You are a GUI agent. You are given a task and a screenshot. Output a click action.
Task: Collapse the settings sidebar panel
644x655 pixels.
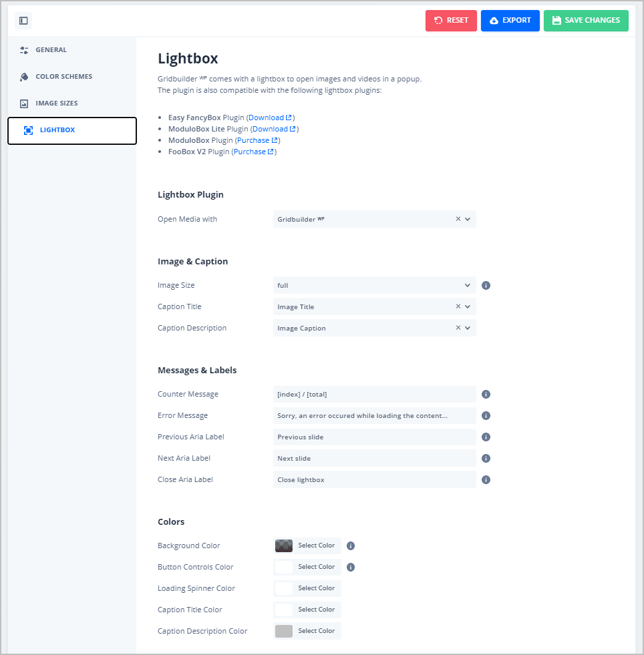coord(23,21)
